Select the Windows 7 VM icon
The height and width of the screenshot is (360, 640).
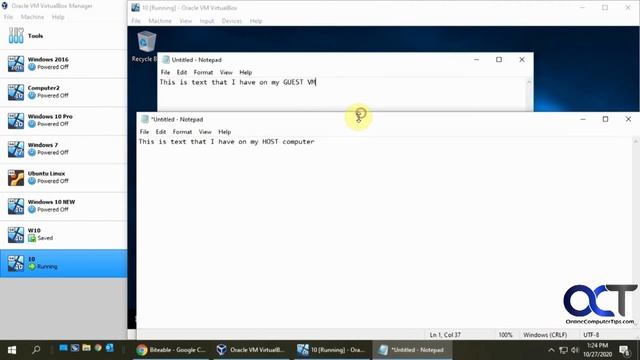click(16, 149)
